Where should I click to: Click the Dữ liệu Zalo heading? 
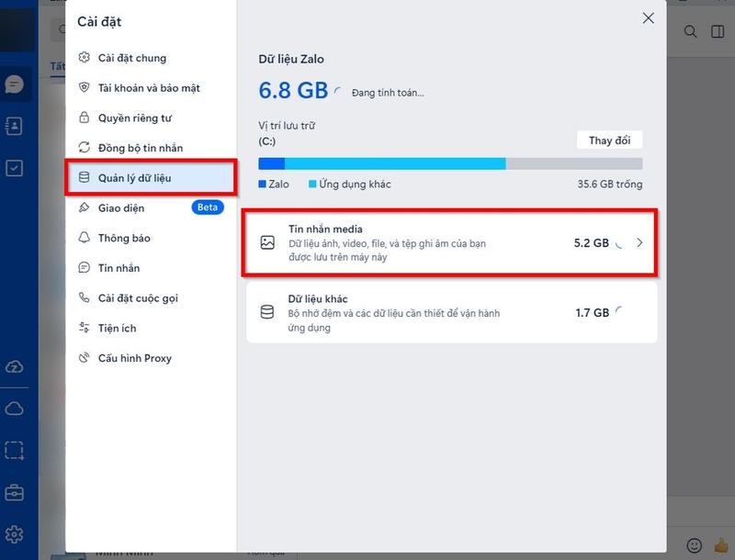tap(291, 59)
